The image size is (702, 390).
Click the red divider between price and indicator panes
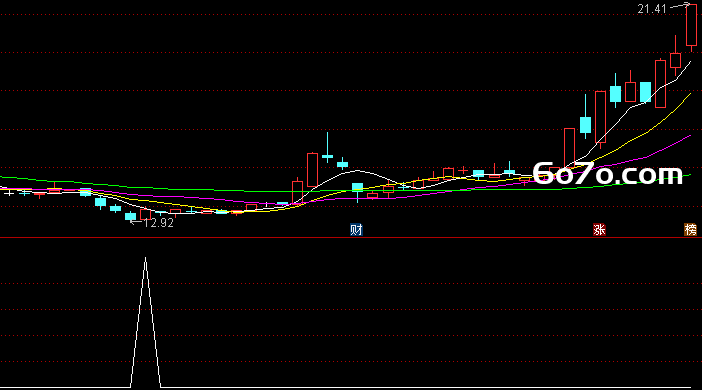pyautogui.click(x=351, y=238)
